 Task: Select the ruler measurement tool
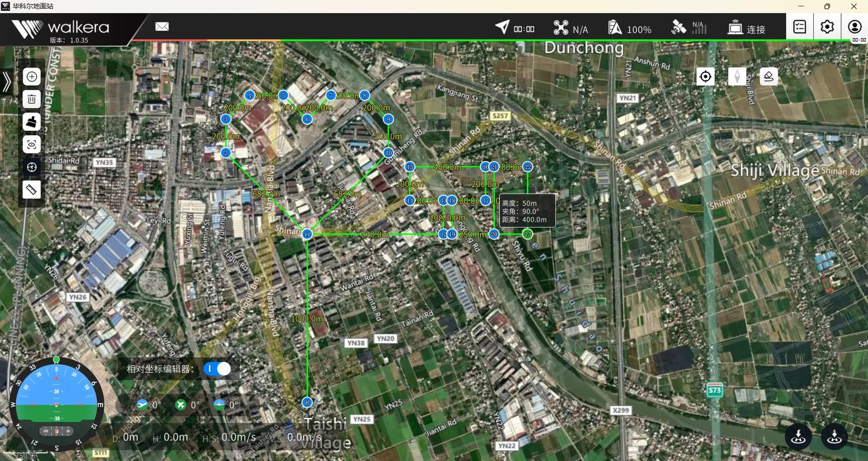(32, 189)
